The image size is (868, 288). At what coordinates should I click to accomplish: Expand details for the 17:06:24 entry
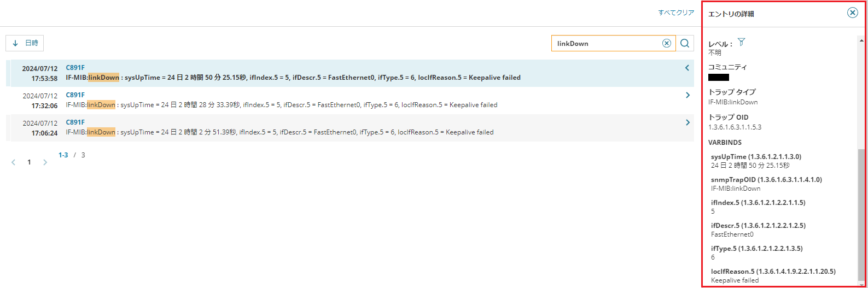pos(688,122)
